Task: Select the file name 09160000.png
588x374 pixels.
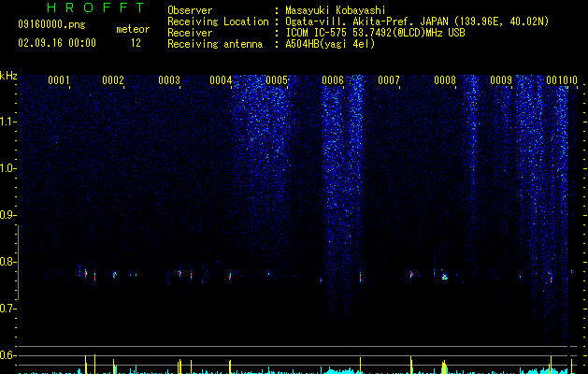Action: click(51, 25)
